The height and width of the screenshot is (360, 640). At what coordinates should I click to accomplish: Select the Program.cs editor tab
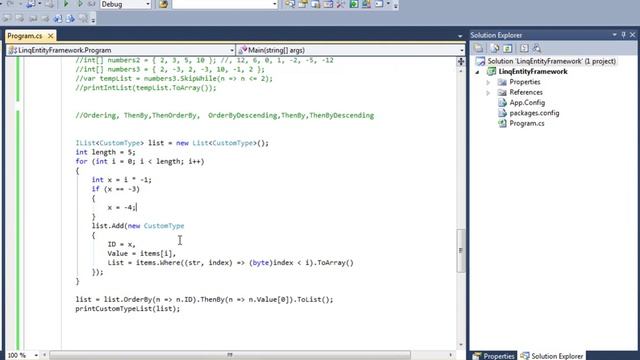24,36
